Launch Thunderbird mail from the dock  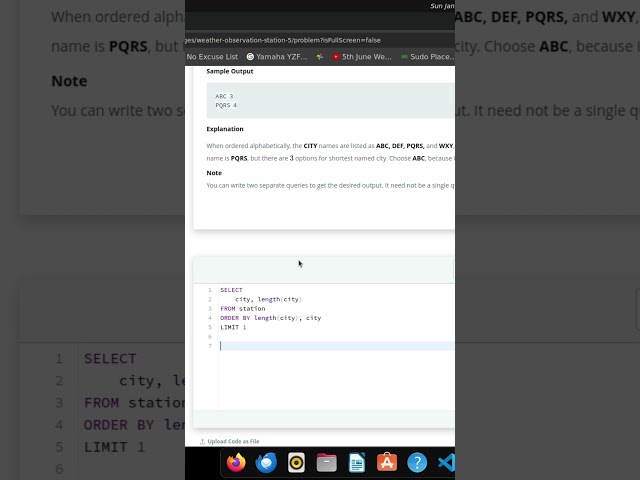[266, 463]
